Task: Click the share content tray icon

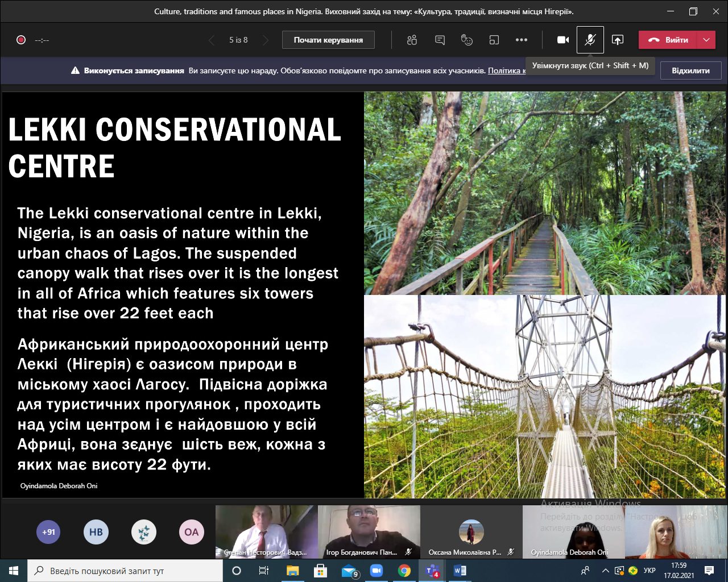Action: point(618,40)
